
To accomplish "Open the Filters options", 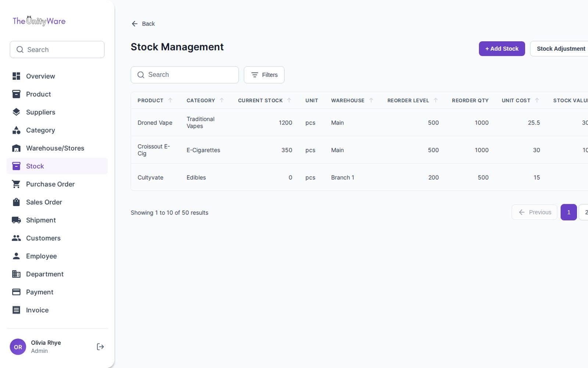I will point(264,75).
